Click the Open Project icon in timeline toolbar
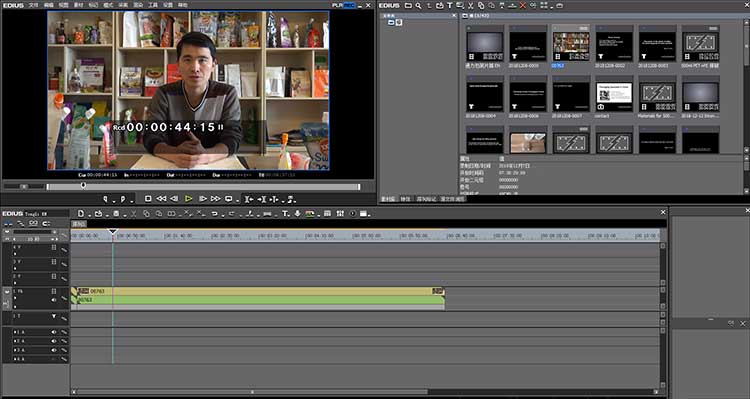The image size is (750, 399). coord(99,213)
